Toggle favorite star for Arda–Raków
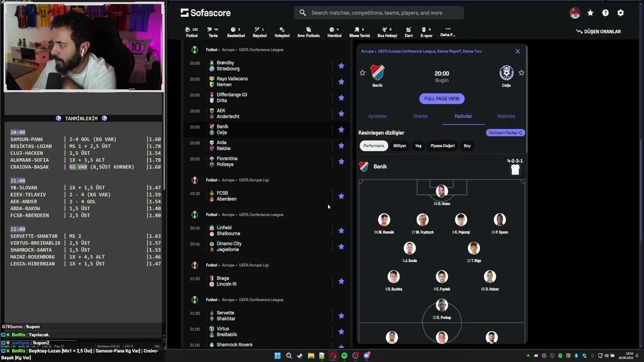The image size is (644, 362). 341,145
